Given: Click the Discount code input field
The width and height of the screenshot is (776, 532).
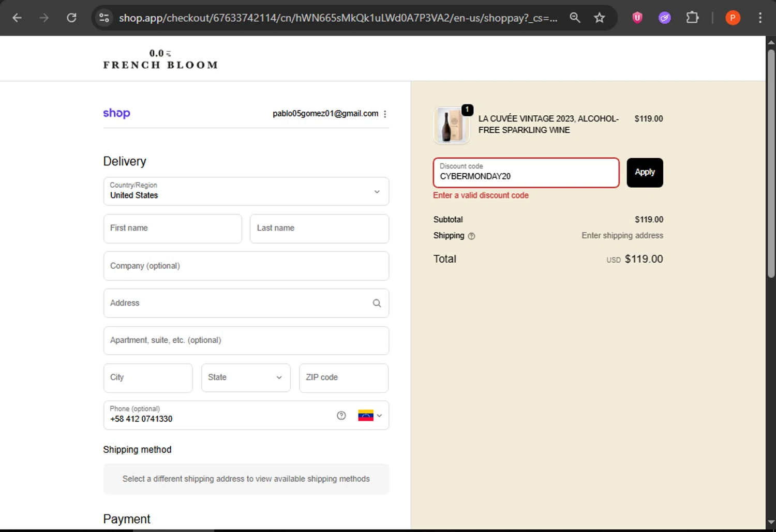Looking at the screenshot, I should point(526,173).
